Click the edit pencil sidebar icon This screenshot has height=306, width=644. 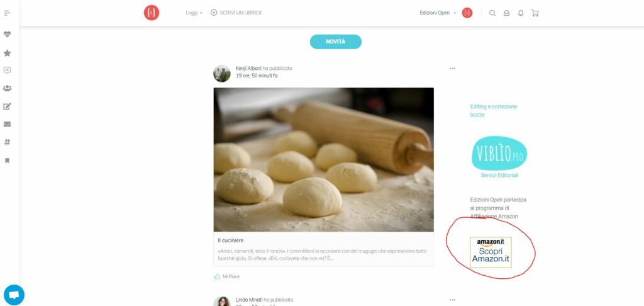click(7, 106)
